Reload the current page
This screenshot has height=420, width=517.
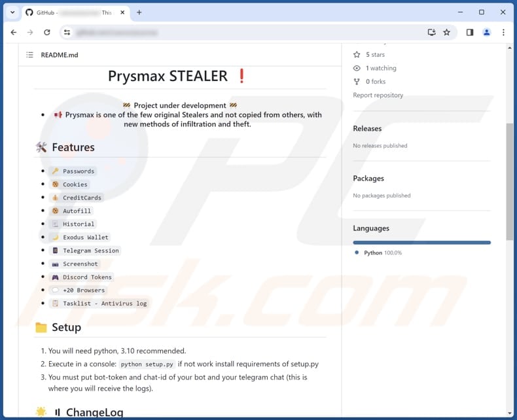point(47,32)
